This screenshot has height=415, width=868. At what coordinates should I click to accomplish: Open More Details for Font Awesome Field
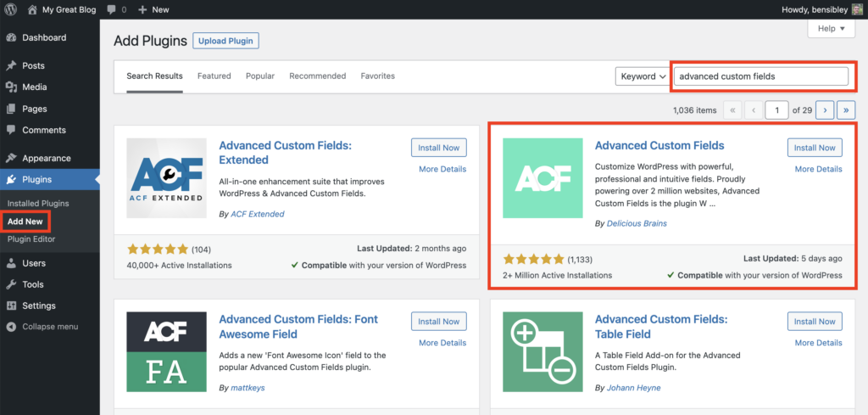[x=442, y=343]
